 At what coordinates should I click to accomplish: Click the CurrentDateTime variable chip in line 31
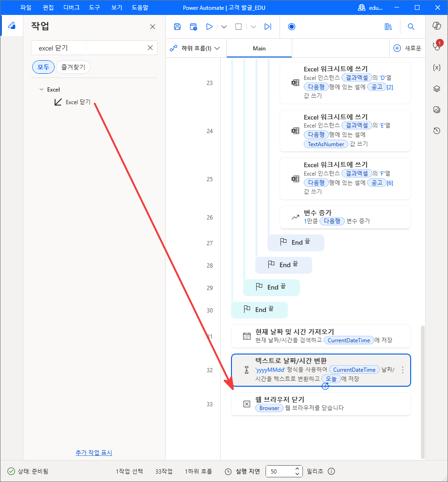point(349,340)
